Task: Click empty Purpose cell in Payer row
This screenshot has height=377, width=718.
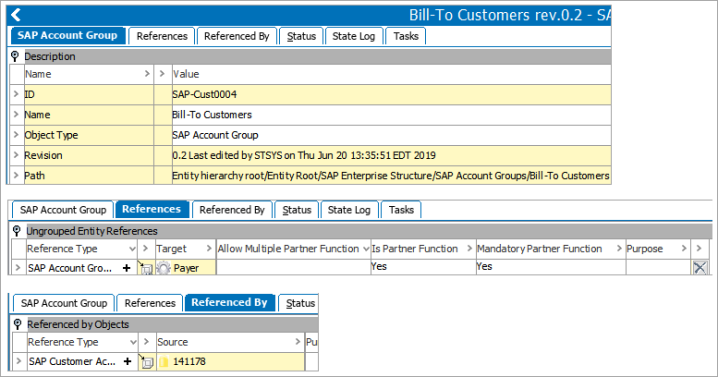Action: [658, 268]
